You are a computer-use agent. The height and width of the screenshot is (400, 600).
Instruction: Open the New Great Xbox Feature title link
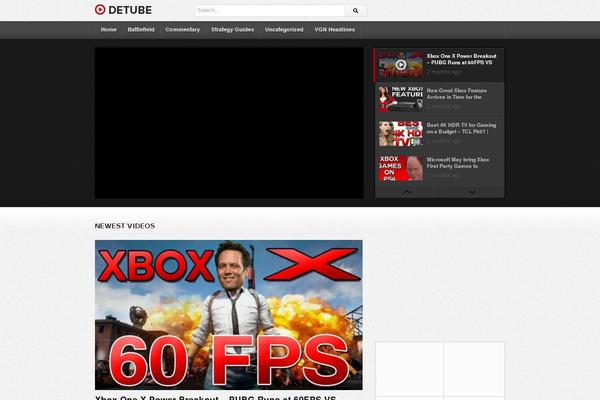coord(457,94)
